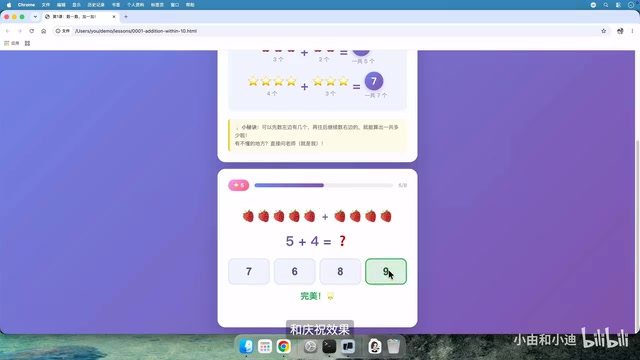
Task: Open Launchpad from the Dock
Action: click(265, 347)
